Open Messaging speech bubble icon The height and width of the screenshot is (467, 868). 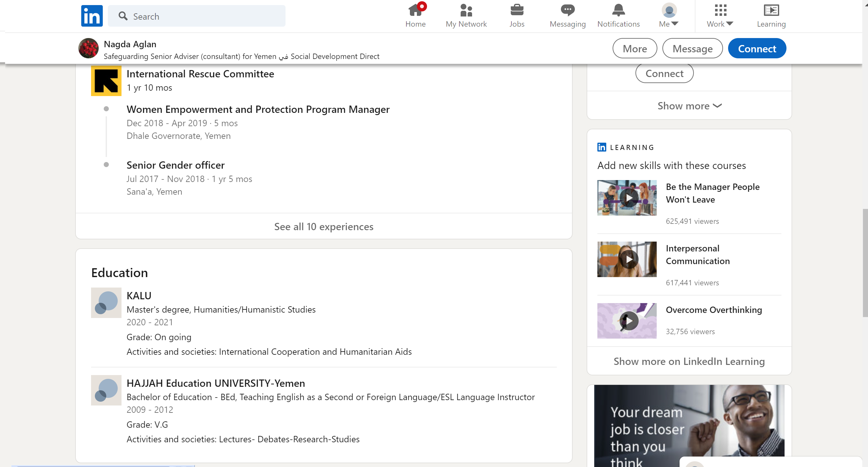point(568,10)
